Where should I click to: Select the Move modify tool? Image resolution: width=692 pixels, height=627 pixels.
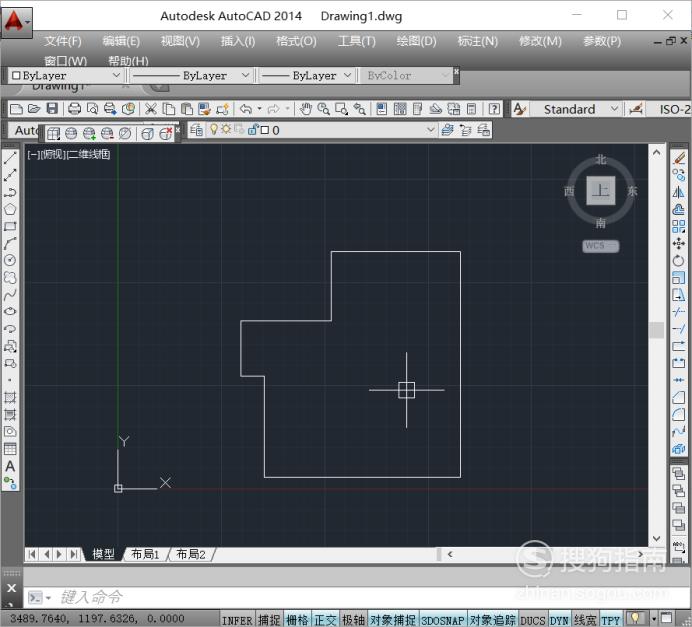[x=679, y=243]
